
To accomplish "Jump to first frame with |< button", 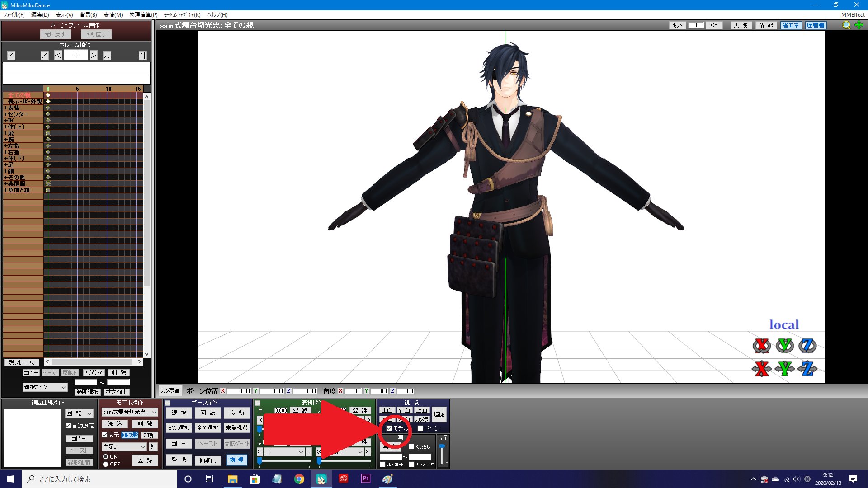I will 11,56.
